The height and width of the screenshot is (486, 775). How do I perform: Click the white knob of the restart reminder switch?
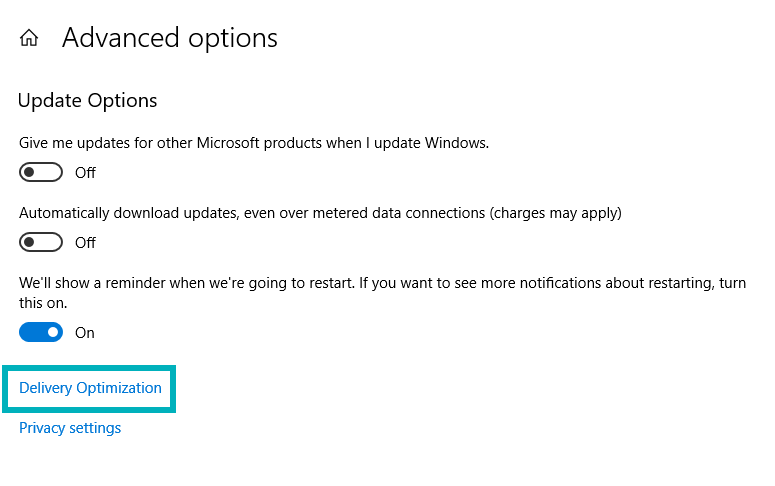[x=52, y=332]
